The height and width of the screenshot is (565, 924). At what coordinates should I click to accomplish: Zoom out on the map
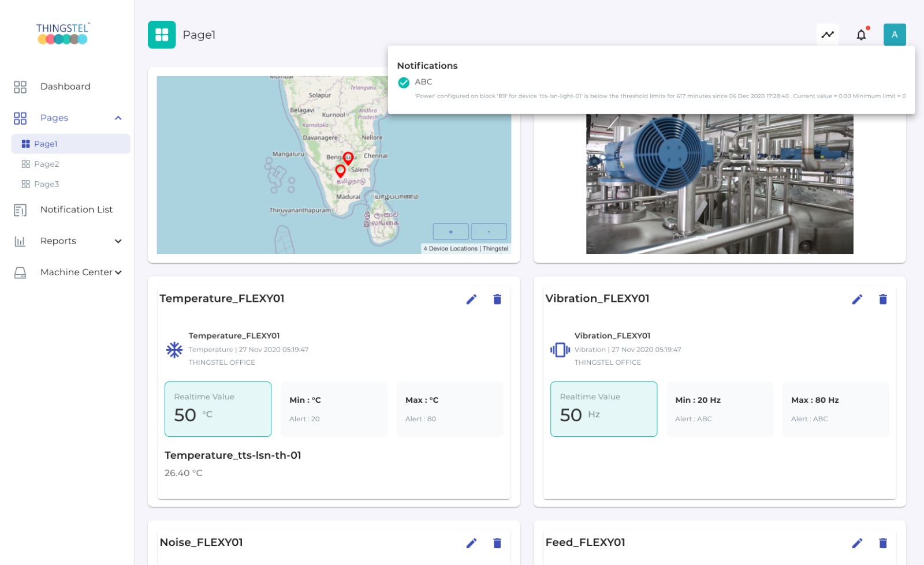tap(489, 231)
